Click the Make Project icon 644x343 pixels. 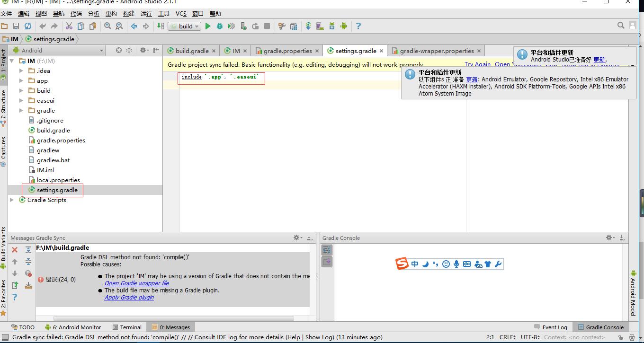click(161, 26)
